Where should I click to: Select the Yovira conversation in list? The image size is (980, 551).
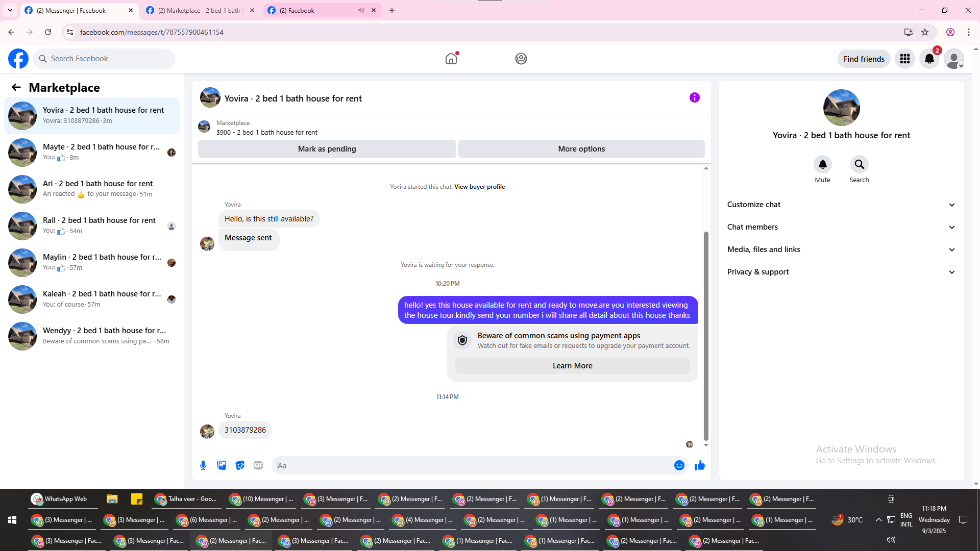[x=92, y=116]
